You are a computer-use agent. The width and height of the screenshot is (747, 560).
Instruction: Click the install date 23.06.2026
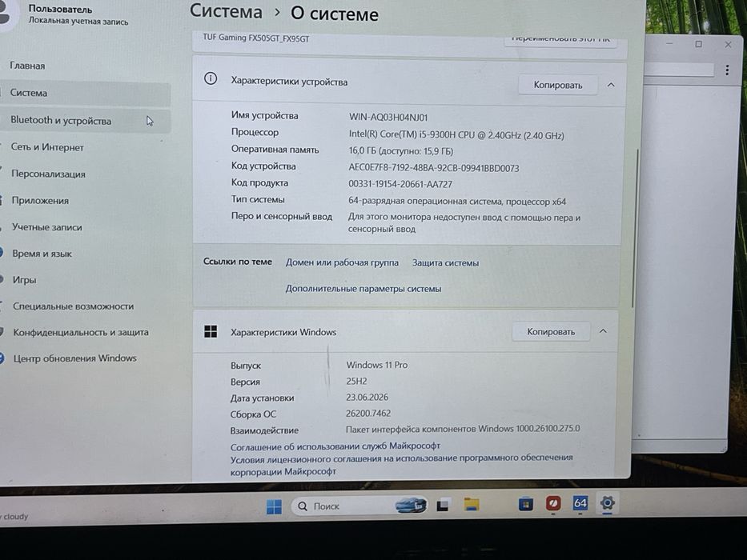click(367, 397)
